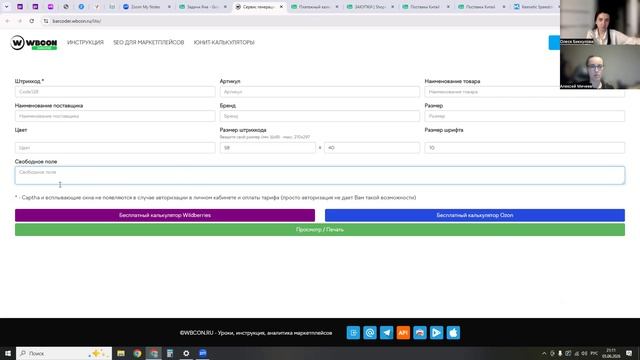Focus the Наименование товара input field

click(x=524, y=92)
